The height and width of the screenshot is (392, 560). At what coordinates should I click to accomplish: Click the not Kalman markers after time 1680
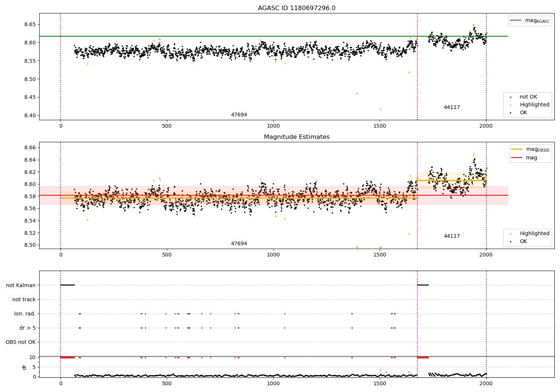click(423, 285)
